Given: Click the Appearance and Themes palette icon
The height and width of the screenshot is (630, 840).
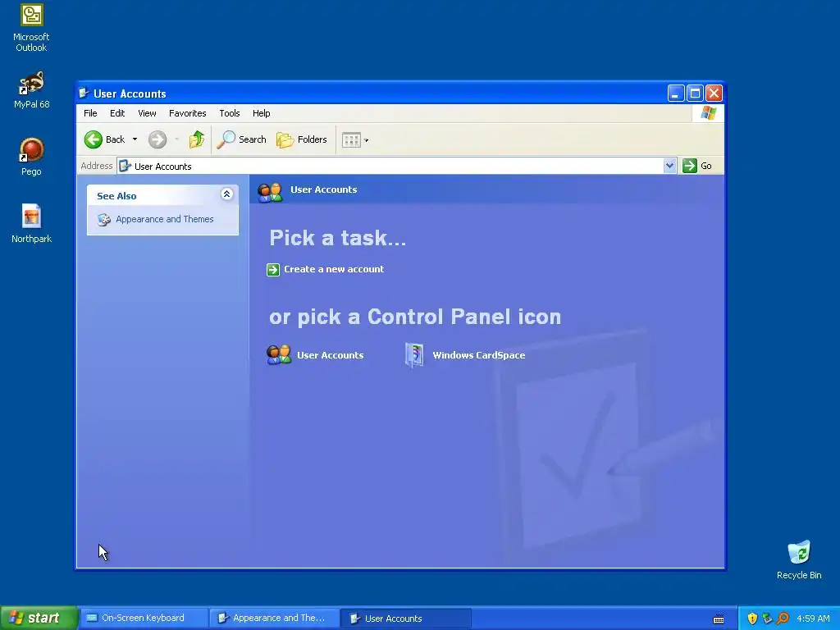Looking at the screenshot, I should [x=104, y=220].
